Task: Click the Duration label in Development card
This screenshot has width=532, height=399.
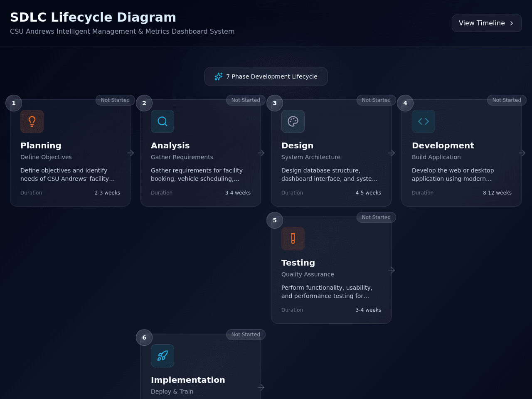Action: click(423, 193)
